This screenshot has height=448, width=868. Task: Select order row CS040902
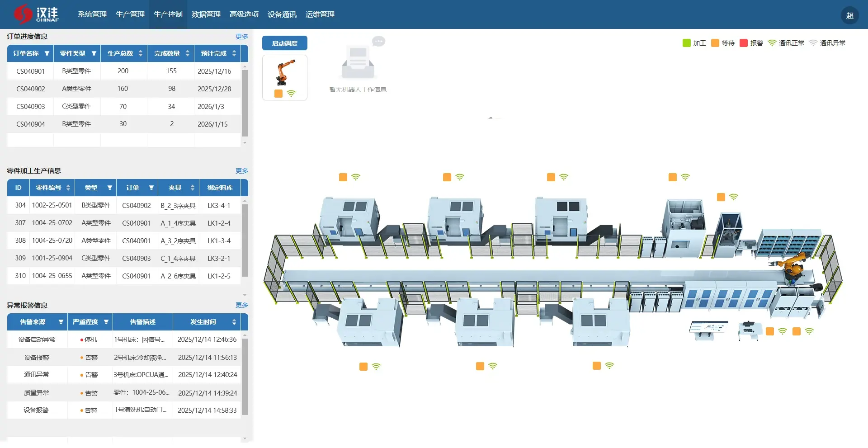click(x=31, y=89)
